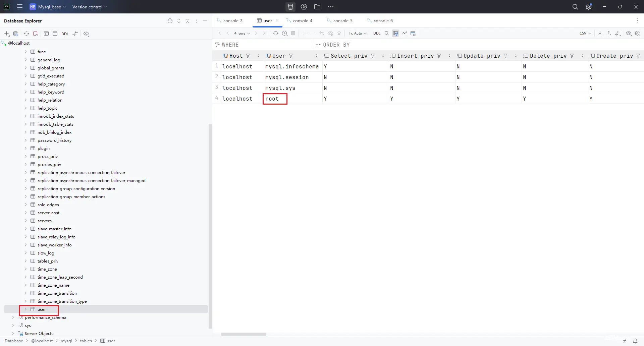Reload the user table data page
Viewport: 644px width, 346px height.
[x=275, y=33]
